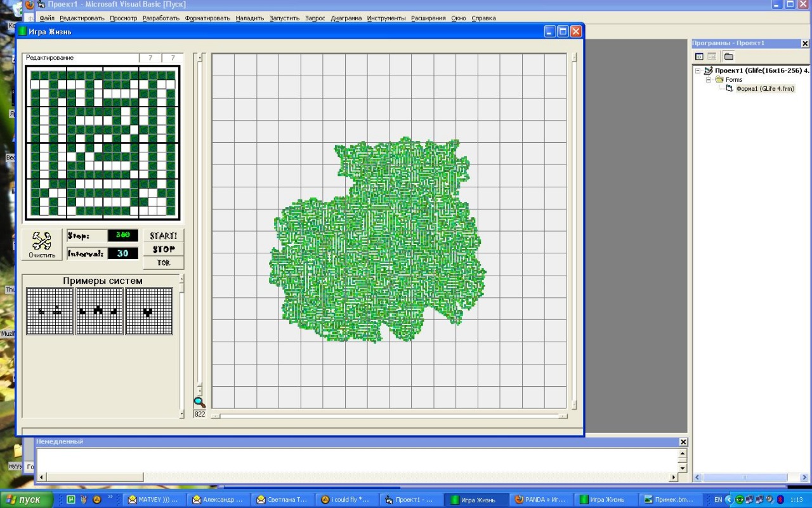This screenshot has width=812, height=508.
Task: Click the button below STOP
Action: click(x=164, y=263)
